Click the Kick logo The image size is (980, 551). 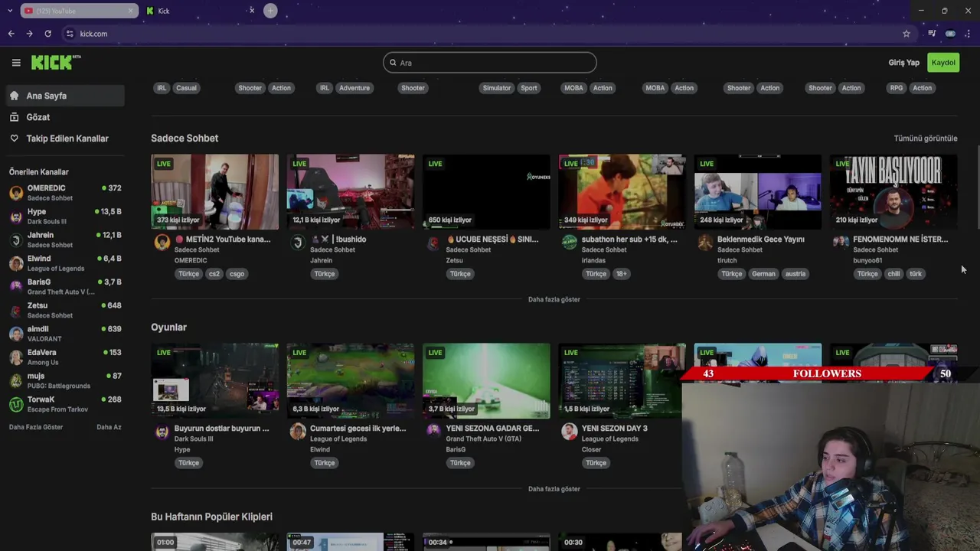(x=56, y=63)
